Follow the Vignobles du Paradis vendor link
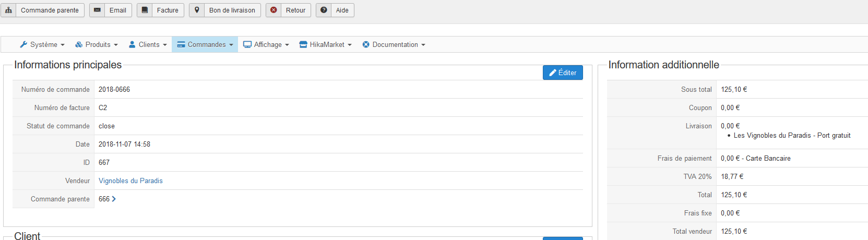The width and height of the screenshot is (868, 240). click(x=130, y=181)
